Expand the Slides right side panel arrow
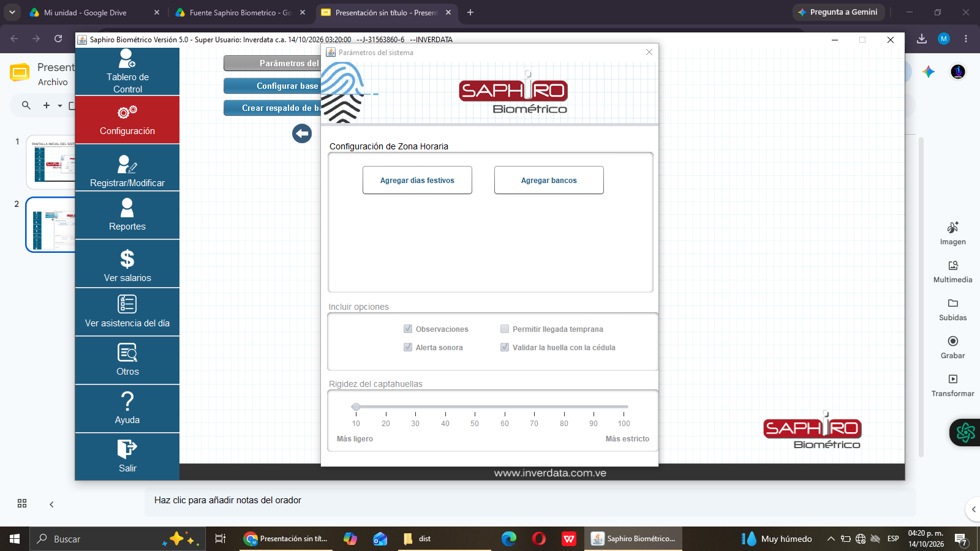Viewport: 980px width, 551px height. (973, 509)
